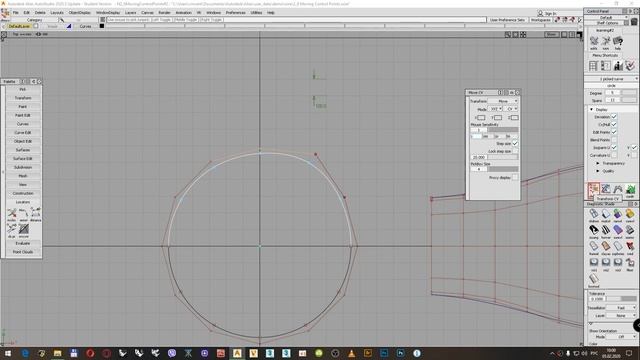Open the Layouts menu
This screenshot has height=360, width=640.
pos(57,13)
